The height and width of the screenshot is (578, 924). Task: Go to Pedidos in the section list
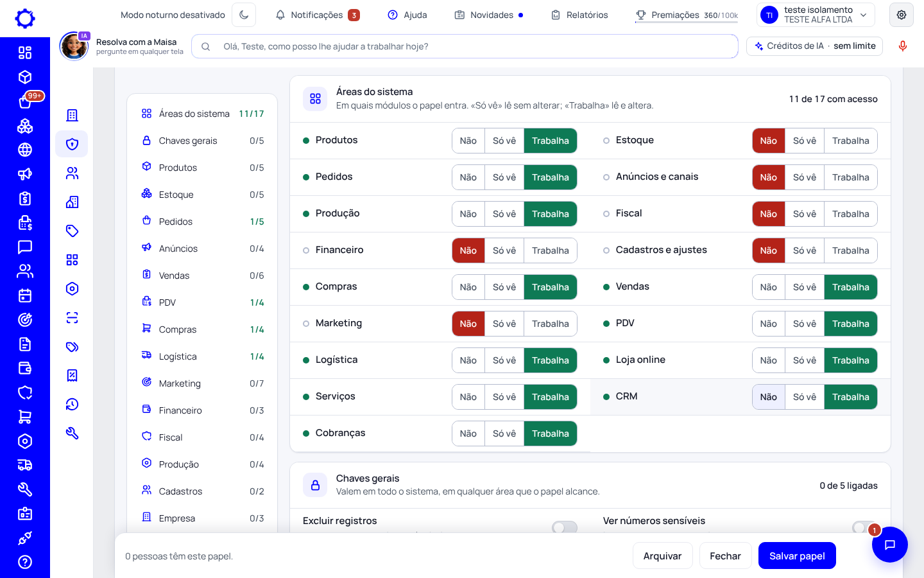[203, 222]
